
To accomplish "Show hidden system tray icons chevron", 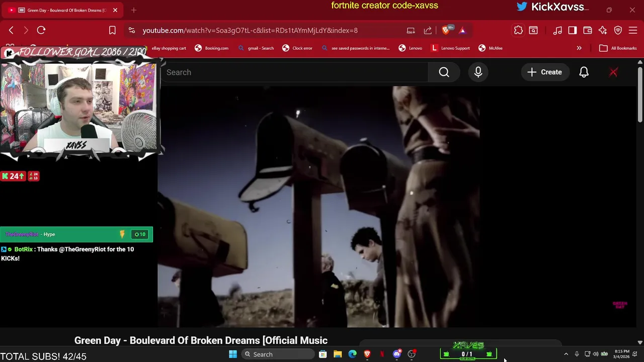I will (566, 354).
